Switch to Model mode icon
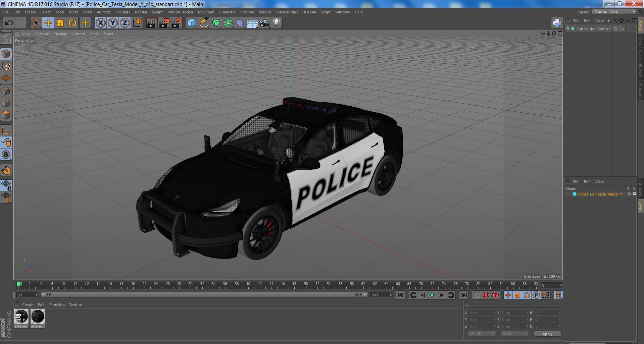 6,54
